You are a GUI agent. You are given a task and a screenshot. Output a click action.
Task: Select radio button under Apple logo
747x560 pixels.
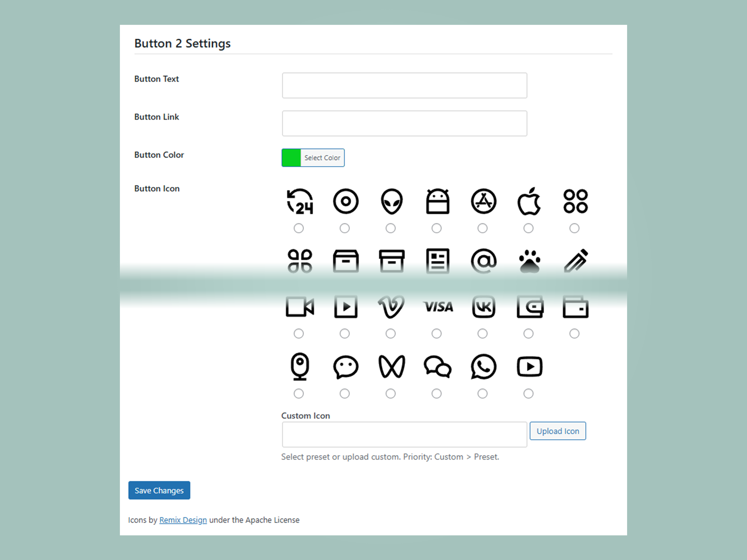click(528, 228)
